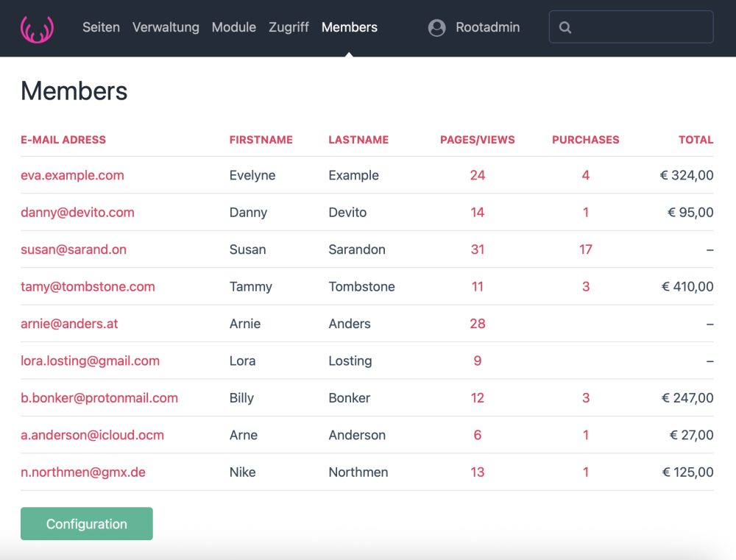Click the tamy@tombstone.com link
The width and height of the screenshot is (736, 560).
coord(88,286)
